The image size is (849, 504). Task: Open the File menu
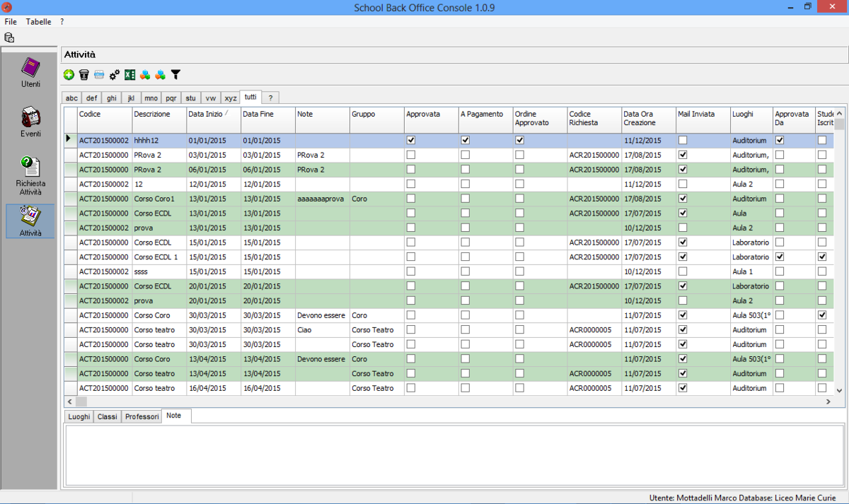[x=11, y=22]
